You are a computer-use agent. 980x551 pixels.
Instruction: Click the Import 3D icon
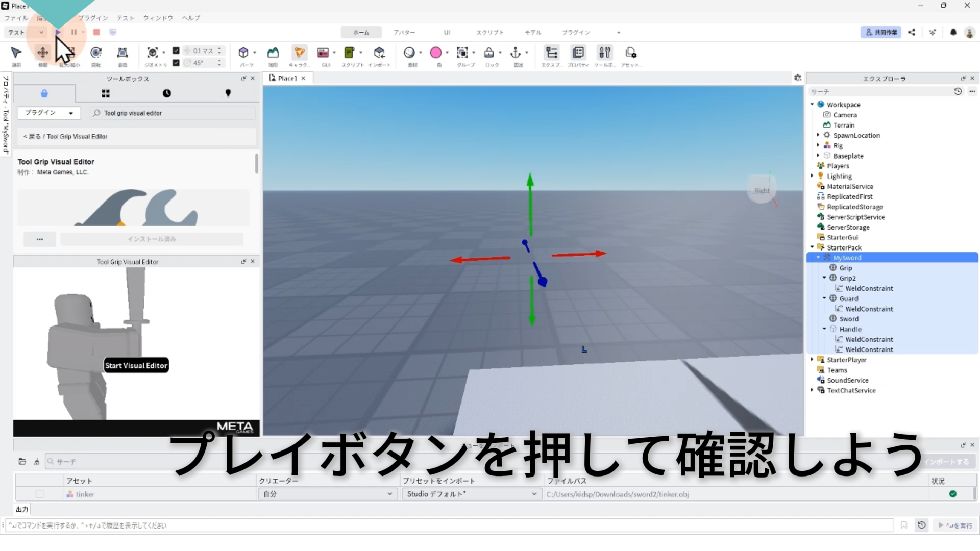click(379, 53)
